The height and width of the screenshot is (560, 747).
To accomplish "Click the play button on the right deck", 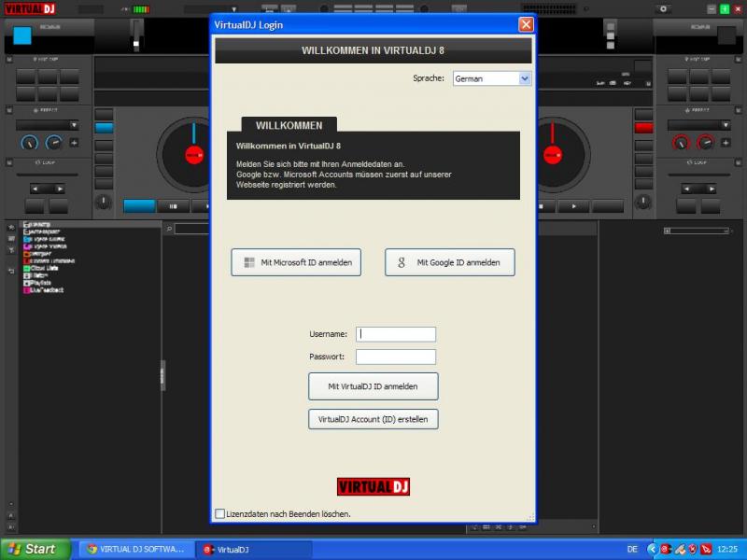I will coord(573,206).
